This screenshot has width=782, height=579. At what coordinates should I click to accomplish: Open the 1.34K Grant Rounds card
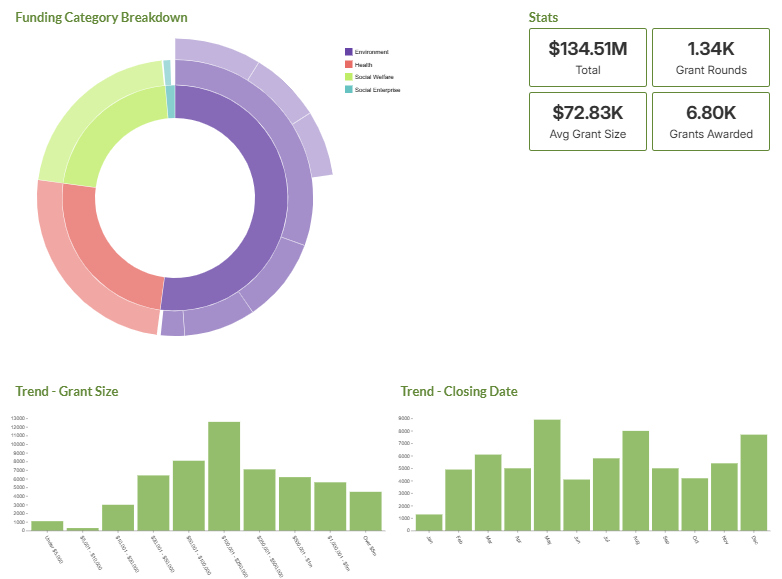pyautogui.click(x=710, y=57)
